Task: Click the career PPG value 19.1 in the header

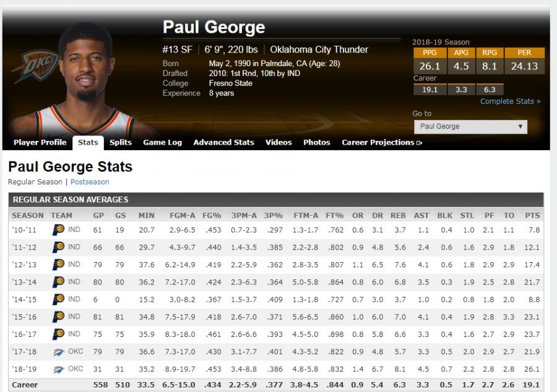Action: pyautogui.click(x=430, y=90)
